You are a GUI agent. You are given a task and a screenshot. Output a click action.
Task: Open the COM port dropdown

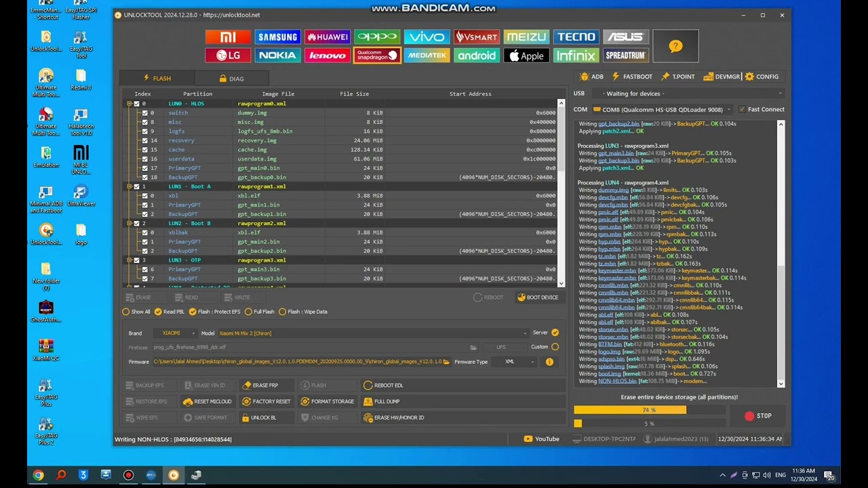[663, 109]
